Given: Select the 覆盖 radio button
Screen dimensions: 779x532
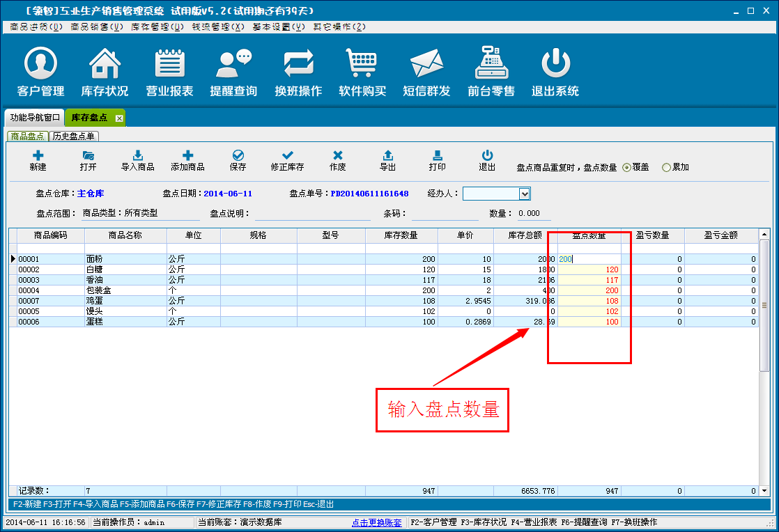Looking at the screenshot, I should 626,167.
